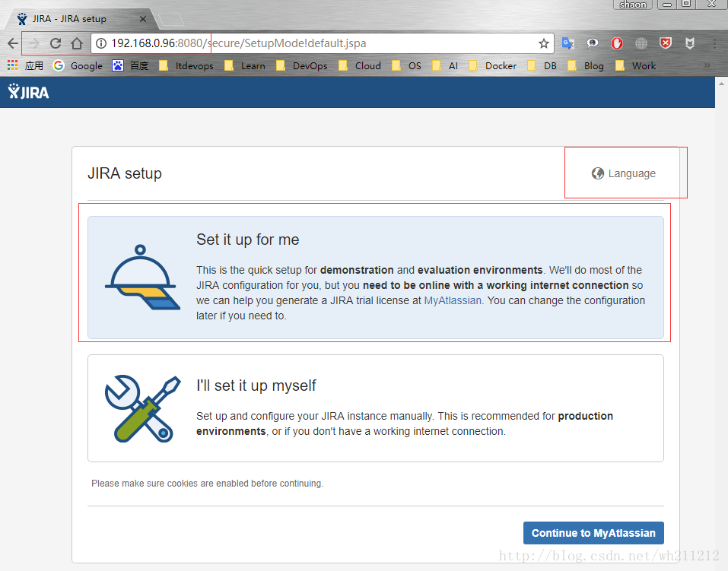
Task: Click the JIRA logo in header
Action: pyautogui.click(x=28, y=92)
